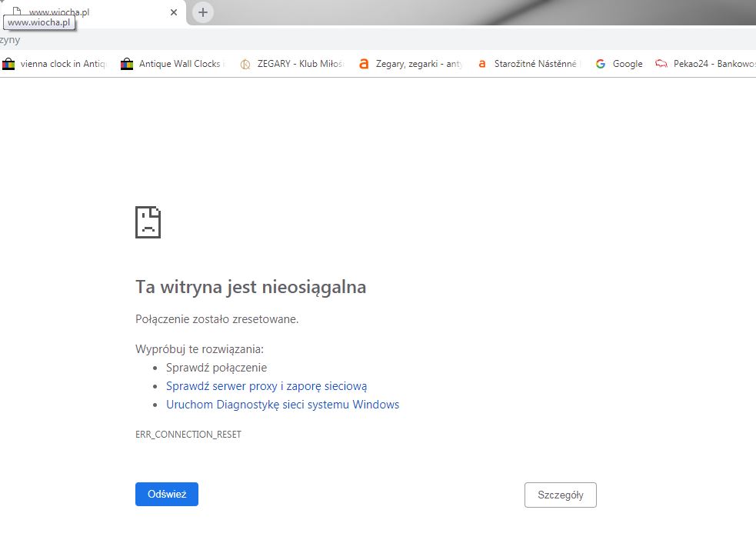The image size is (756, 540).
Task: Click the 'Ta witryna jest nieosiągalna' heading
Action: coord(251,287)
